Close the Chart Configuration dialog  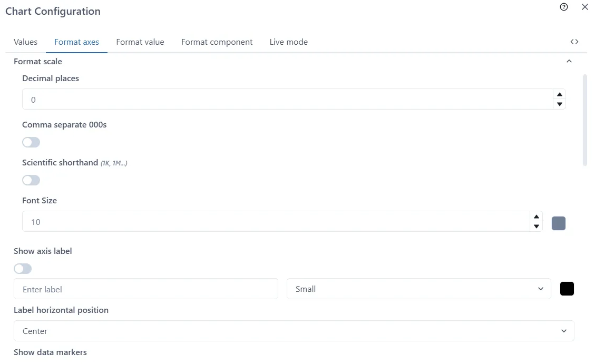pos(584,7)
